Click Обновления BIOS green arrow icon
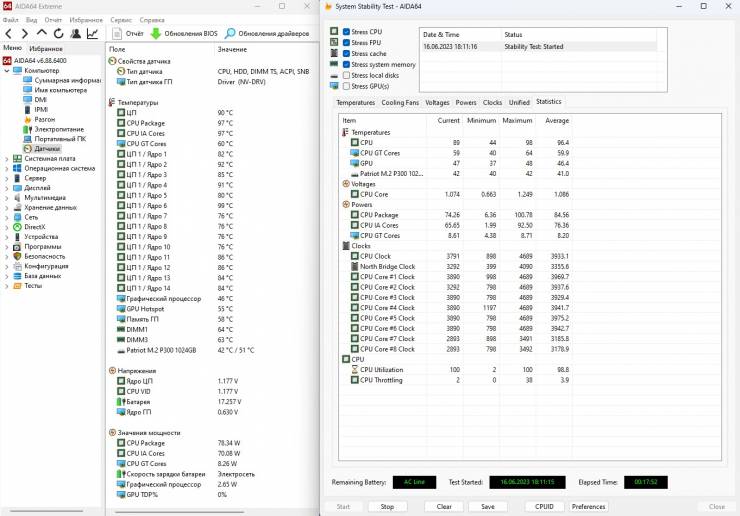 156,34
